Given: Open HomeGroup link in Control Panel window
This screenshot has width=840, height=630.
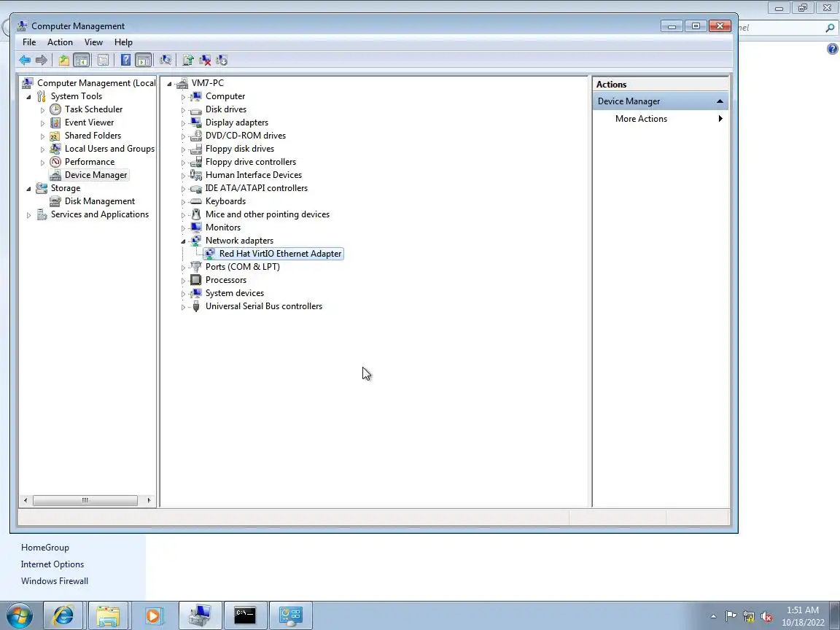Looking at the screenshot, I should point(45,548).
